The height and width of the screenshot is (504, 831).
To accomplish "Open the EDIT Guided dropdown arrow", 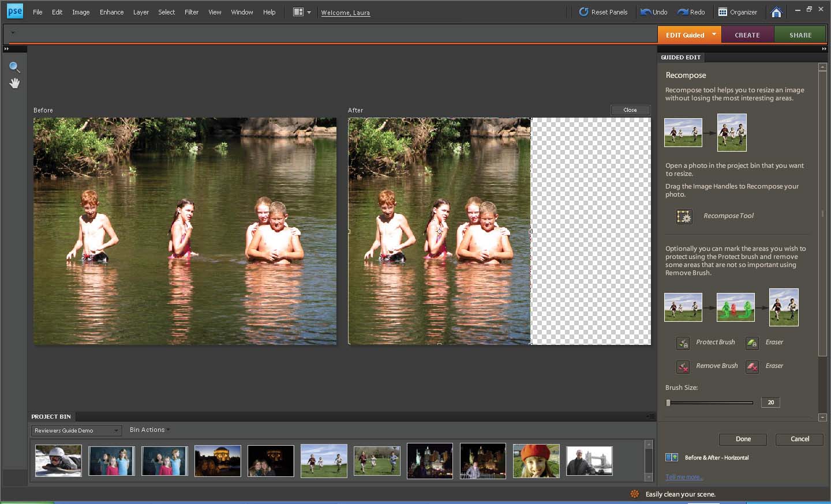I will point(714,35).
